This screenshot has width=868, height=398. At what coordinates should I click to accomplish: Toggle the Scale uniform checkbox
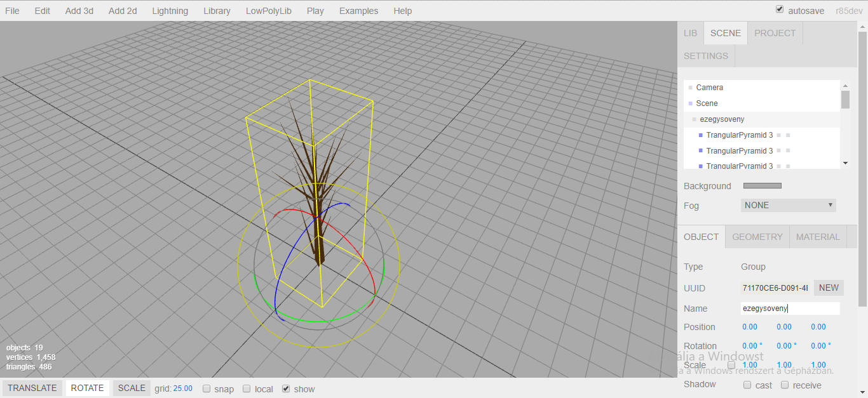point(731,365)
